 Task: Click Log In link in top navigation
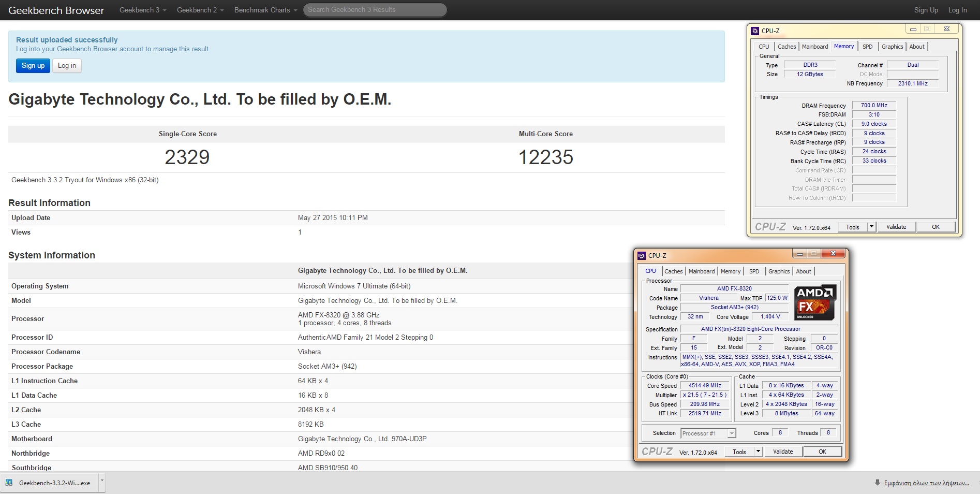pos(957,10)
